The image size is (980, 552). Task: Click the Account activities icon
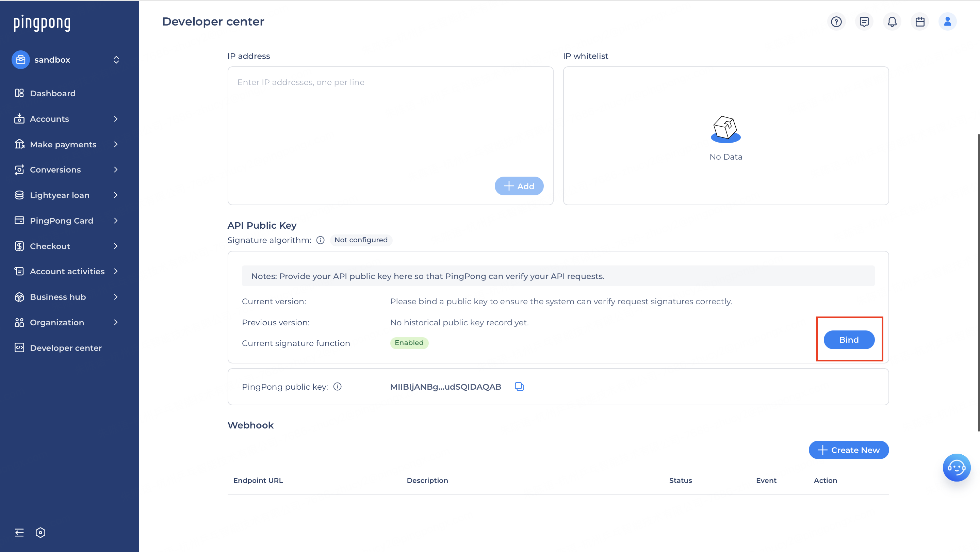pyautogui.click(x=19, y=271)
